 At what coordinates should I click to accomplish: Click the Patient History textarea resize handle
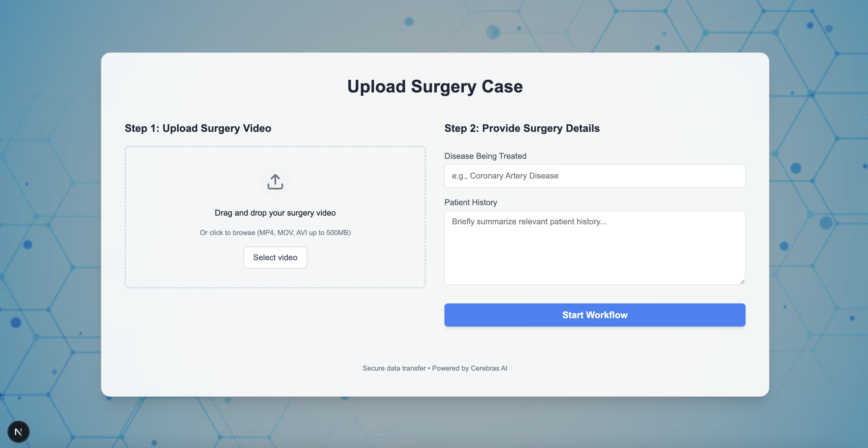(742, 282)
